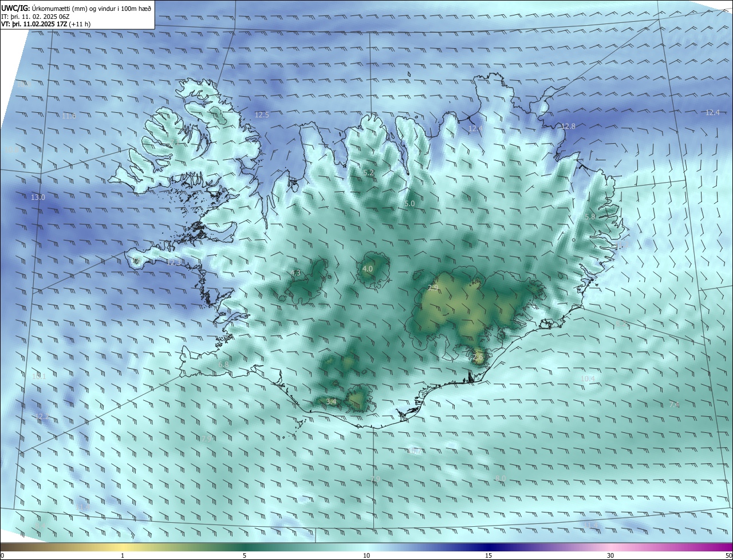Viewport: 733px width, 560px height.
Task: Click the 6.8 value label
Action: click(223, 365)
